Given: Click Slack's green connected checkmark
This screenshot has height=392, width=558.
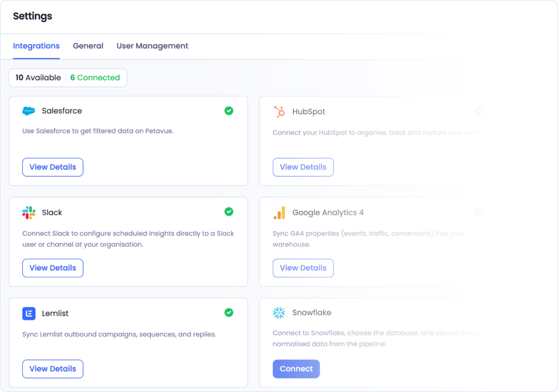Looking at the screenshot, I should (229, 211).
